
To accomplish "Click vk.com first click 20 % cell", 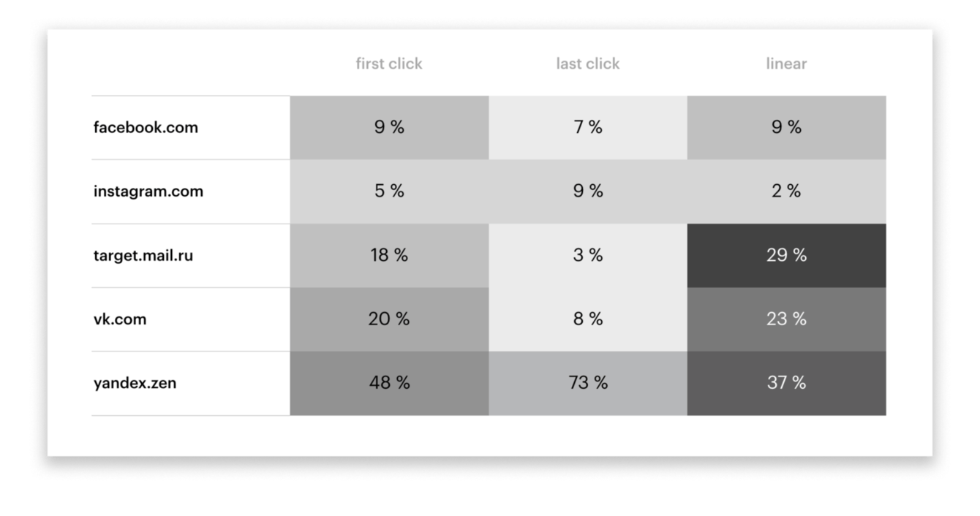I will (389, 319).
